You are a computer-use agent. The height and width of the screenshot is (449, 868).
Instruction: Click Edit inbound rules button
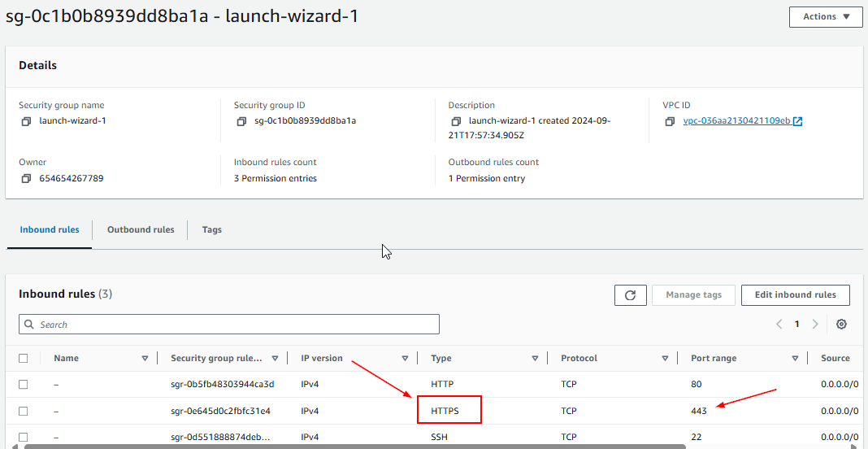795,294
